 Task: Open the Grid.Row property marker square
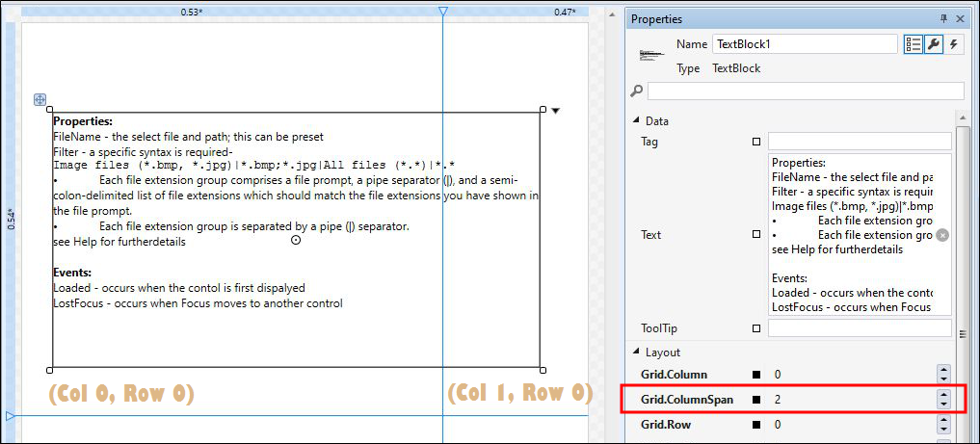click(756, 425)
